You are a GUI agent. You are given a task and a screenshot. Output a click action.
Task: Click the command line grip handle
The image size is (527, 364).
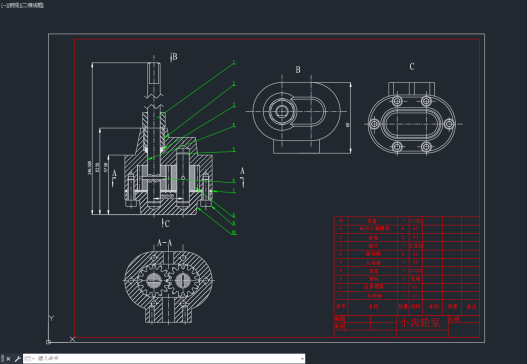tap(3, 359)
